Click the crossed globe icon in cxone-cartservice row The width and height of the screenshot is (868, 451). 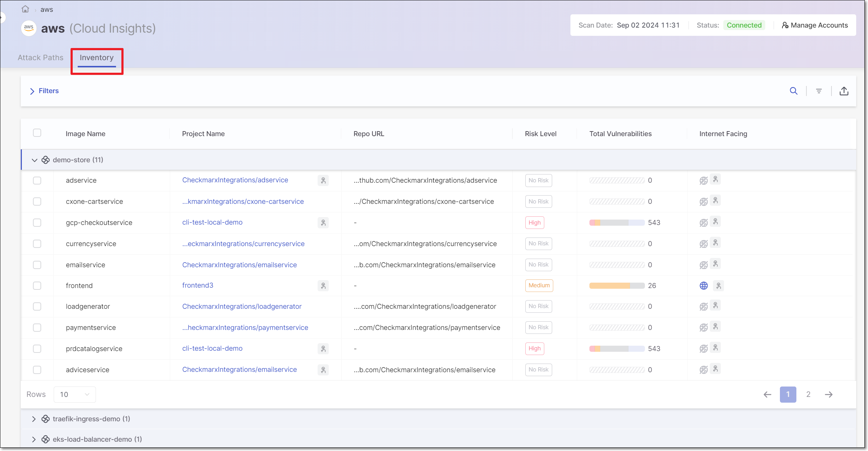pos(704,202)
